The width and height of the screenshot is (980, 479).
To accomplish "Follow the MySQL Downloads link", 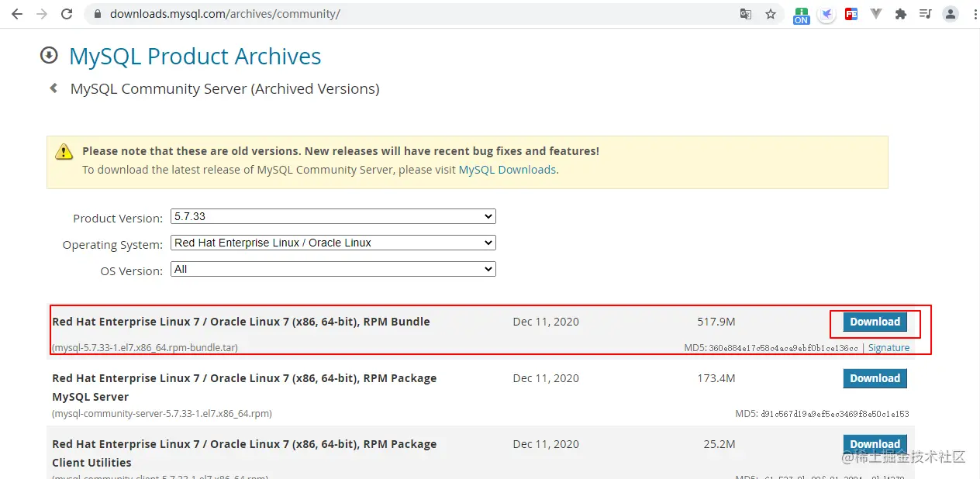I will [507, 170].
